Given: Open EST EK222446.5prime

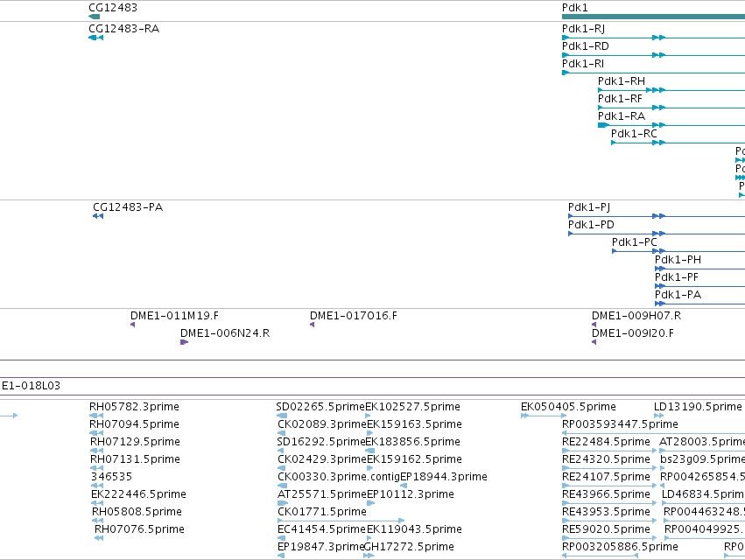Looking at the screenshot, I should pyautogui.click(x=138, y=494).
